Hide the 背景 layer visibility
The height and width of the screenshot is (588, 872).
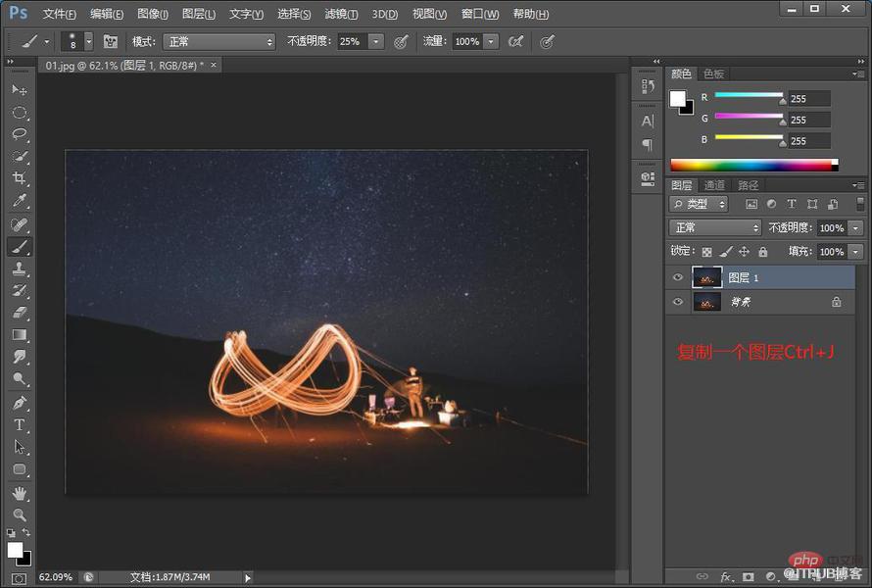[677, 302]
